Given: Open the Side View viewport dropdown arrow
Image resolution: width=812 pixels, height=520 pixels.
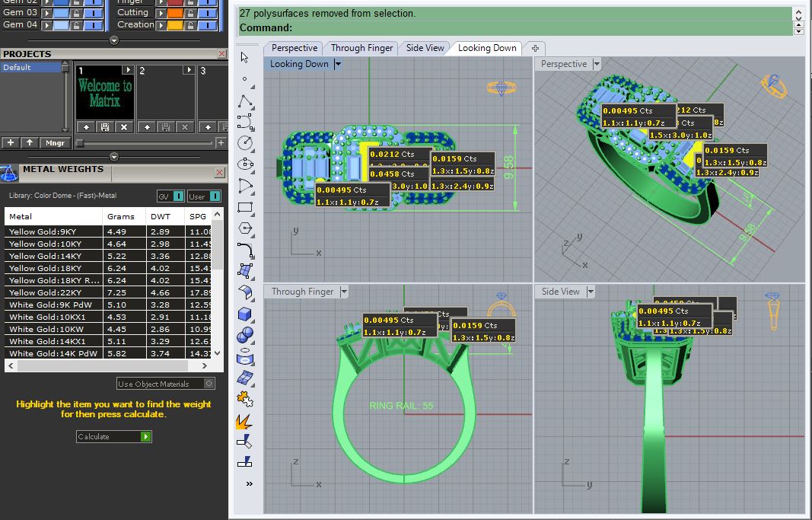Looking at the screenshot, I should coord(590,292).
